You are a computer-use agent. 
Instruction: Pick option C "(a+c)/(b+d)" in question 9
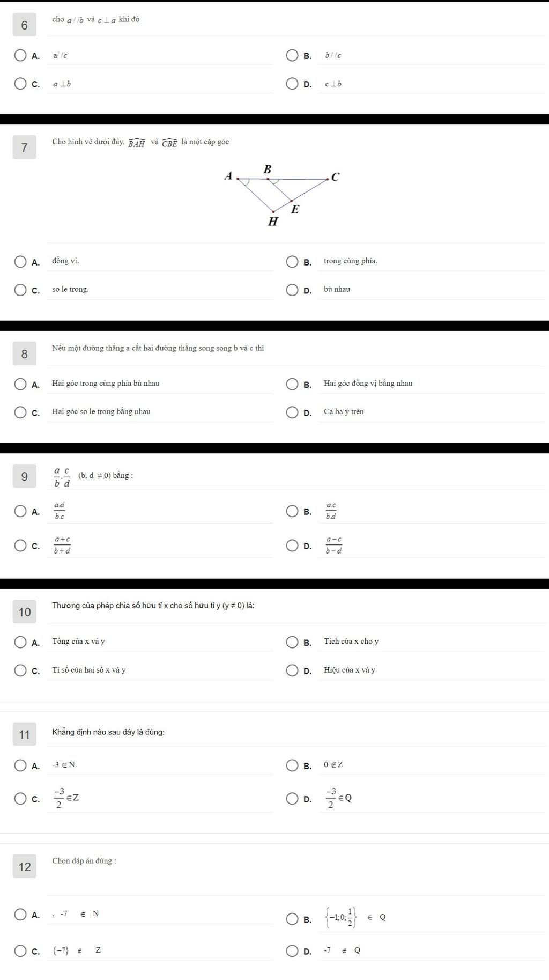[20, 546]
